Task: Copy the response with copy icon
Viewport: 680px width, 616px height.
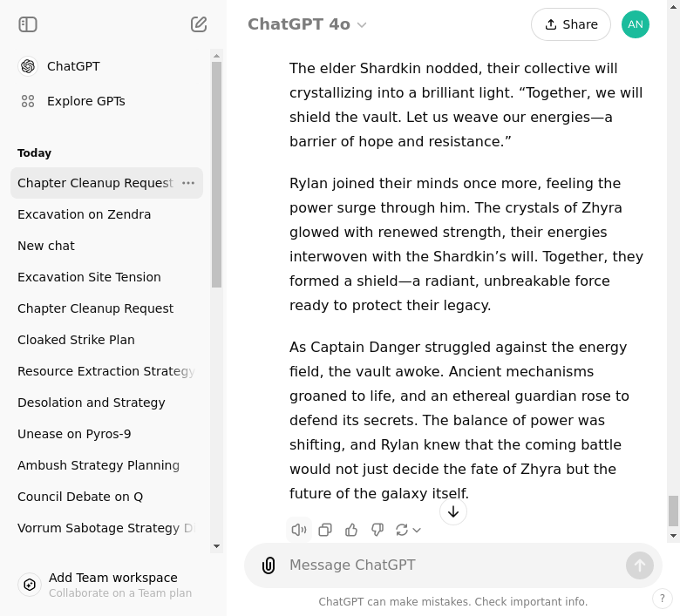Action: pos(325,530)
